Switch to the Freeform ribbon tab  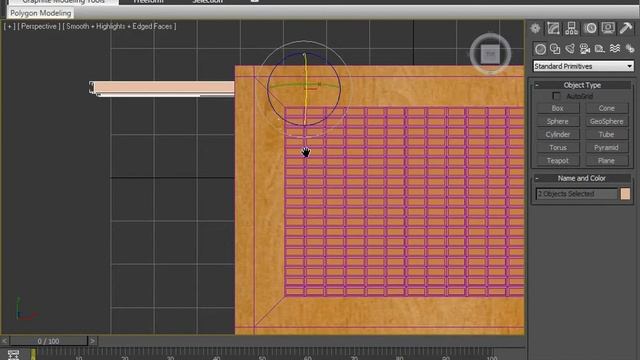(148, 2)
